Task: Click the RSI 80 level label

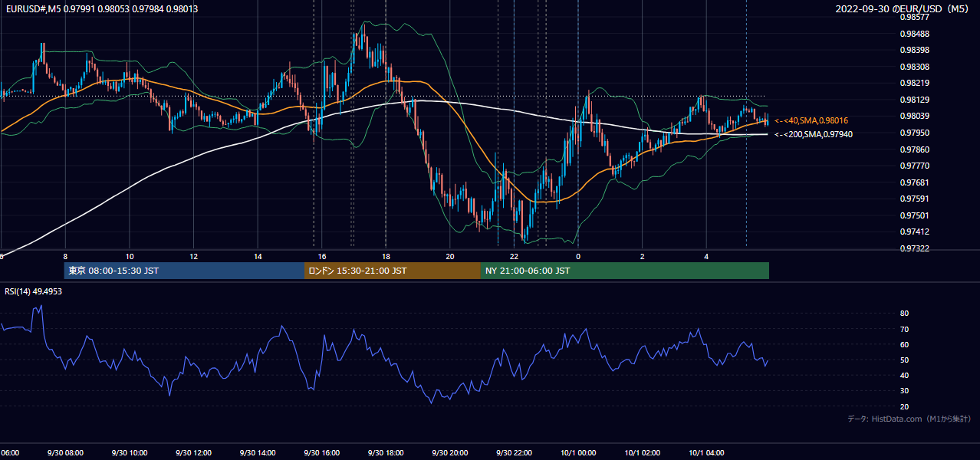Action: coord(904,314)
